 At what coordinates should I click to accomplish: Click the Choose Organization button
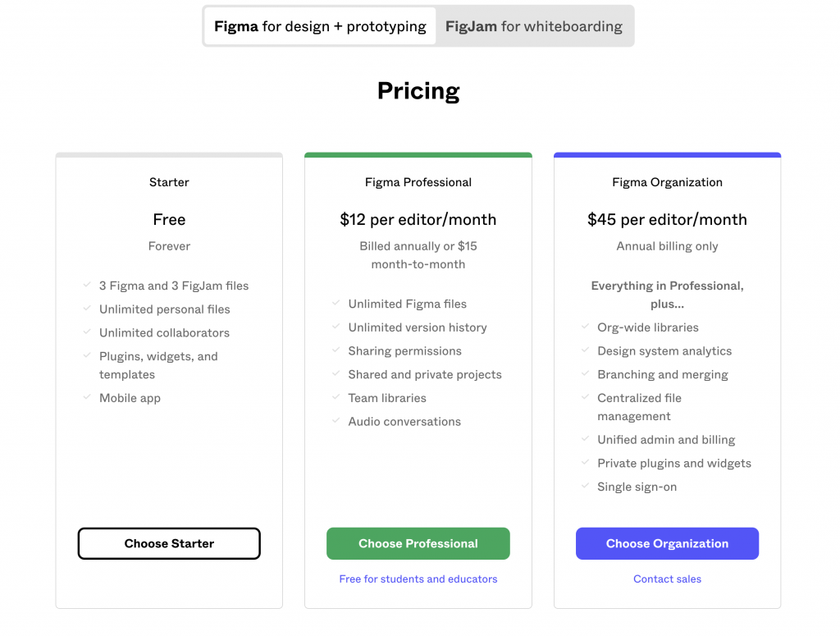coord(667,543)
